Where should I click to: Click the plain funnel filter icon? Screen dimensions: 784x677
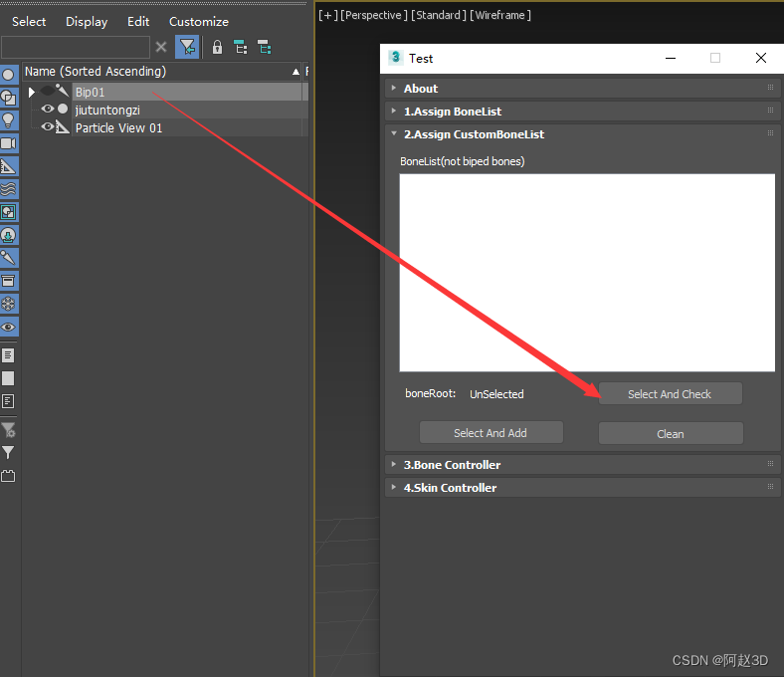point(9,453)
